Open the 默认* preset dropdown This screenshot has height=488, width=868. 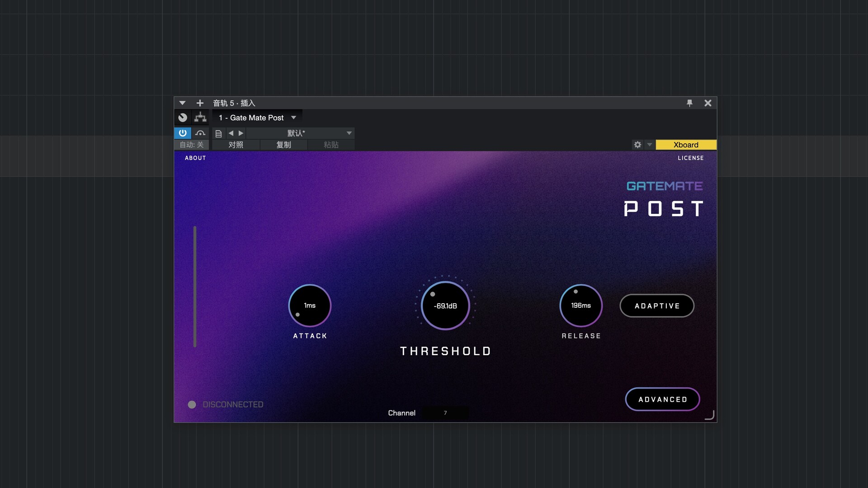click(300, 133)
